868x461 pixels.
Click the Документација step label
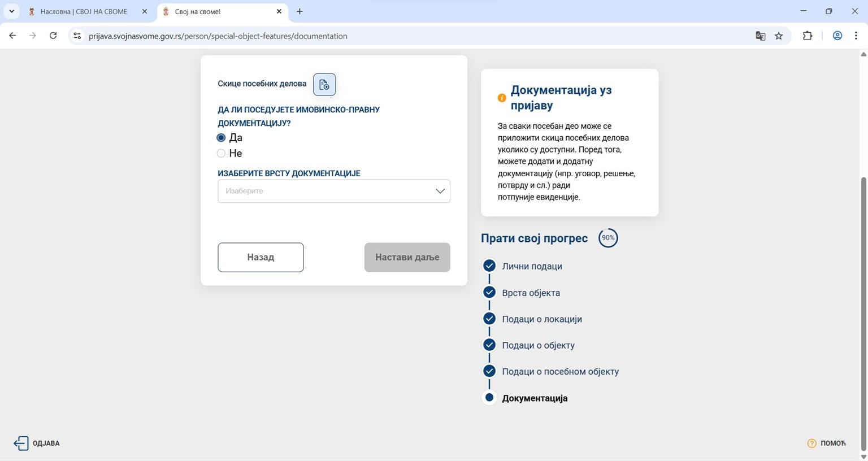[535, 398]
